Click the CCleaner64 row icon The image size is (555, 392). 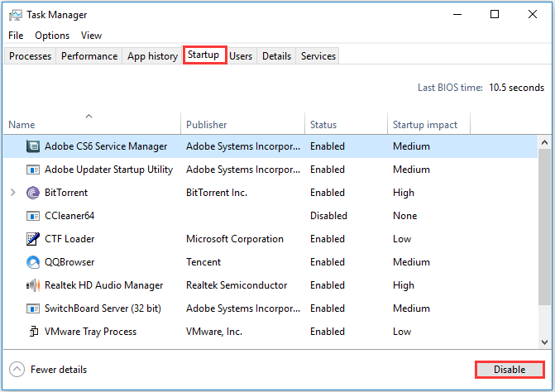(x=33, y=216)
